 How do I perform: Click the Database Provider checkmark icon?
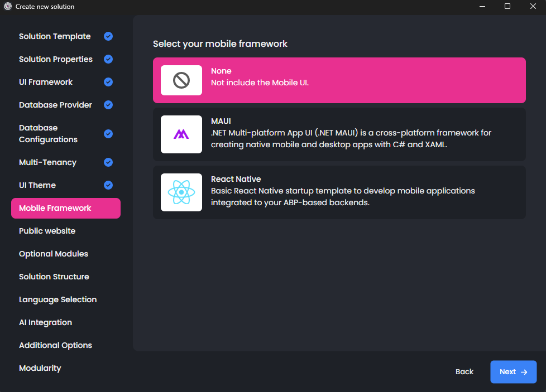108,105
